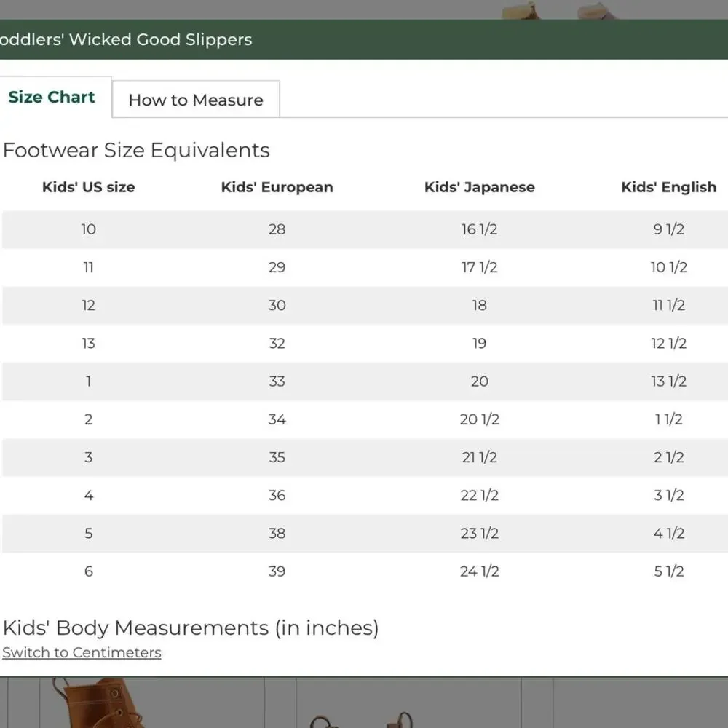Click English size 2 1/2 cell
Viewport: 728px width, 728px height.
pyautogui.click(x=668, y=457)
